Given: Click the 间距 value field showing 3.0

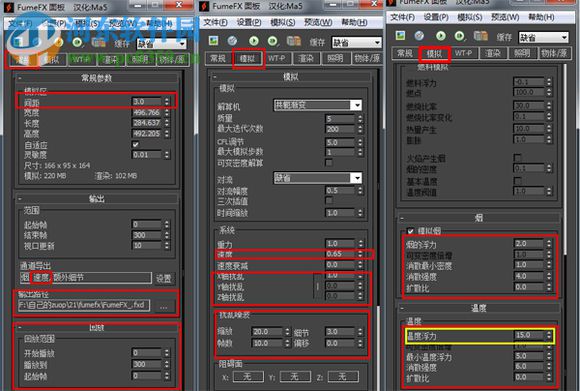Looking at the screenshot, I should click(147, 101).
